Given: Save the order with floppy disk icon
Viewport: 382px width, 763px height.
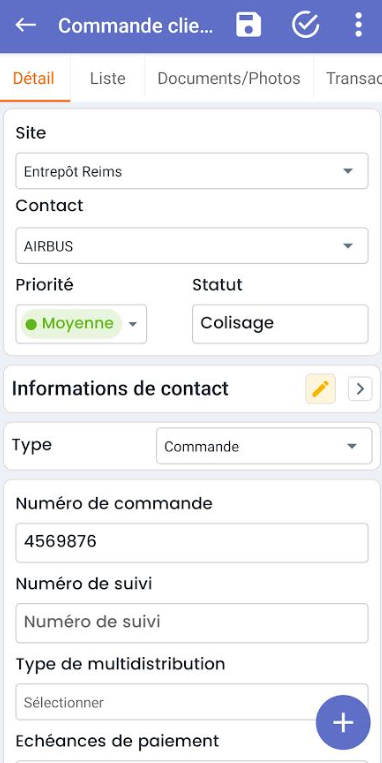Looking at the screenshot, I should pos(249,25).
